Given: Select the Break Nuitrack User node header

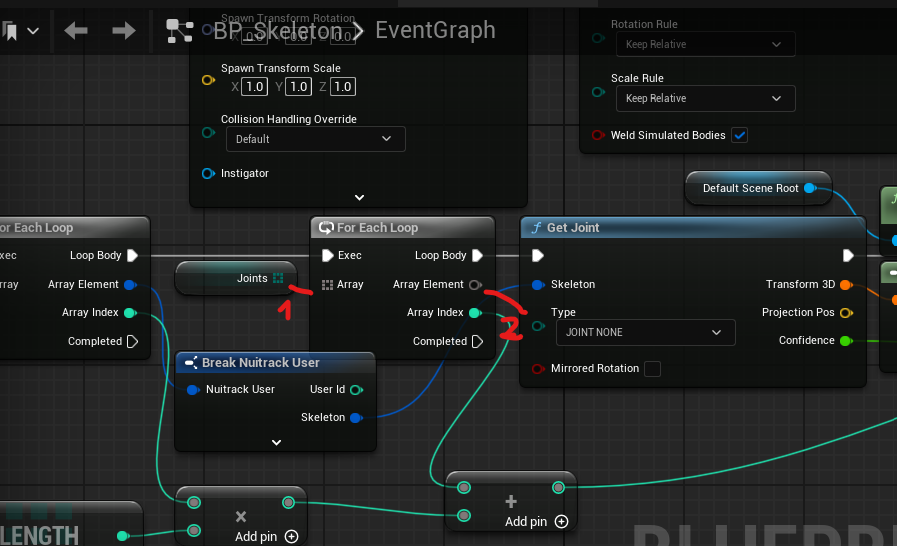Looking at the screenshot, I should click(275, 363).
